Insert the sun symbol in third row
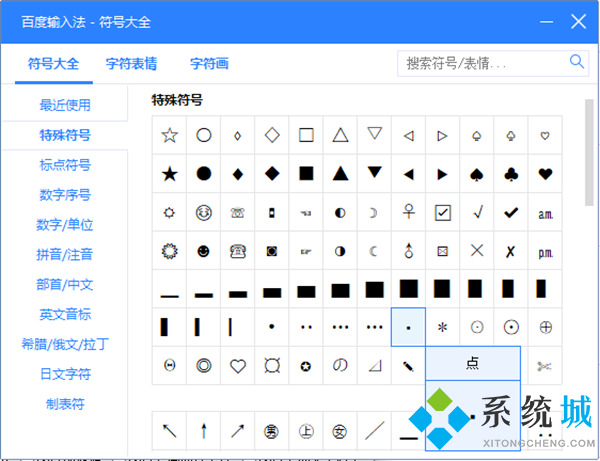This screenshot has width=600, height=461. [170, 213]
